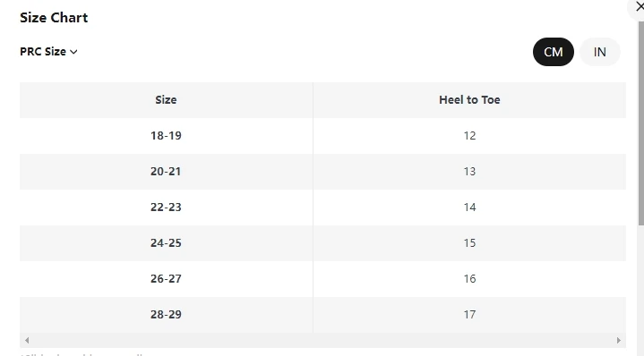Select the 28-29 size row
The image size is (644, 356).
tap(322, 315)
